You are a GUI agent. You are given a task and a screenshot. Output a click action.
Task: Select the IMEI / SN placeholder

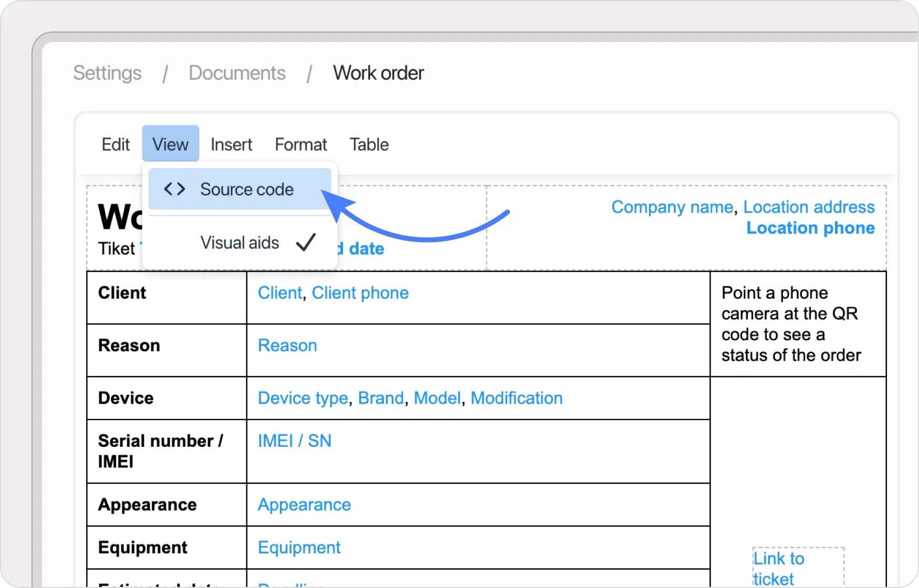[x=295, y=441]
